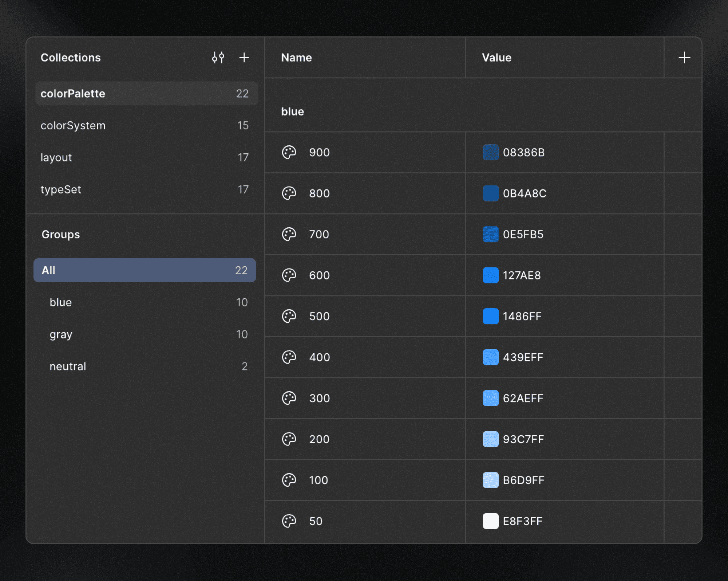Viewport: 728px width, 581px height.
Task: Select the 08386B color swatch
Action: coord(491,153)
